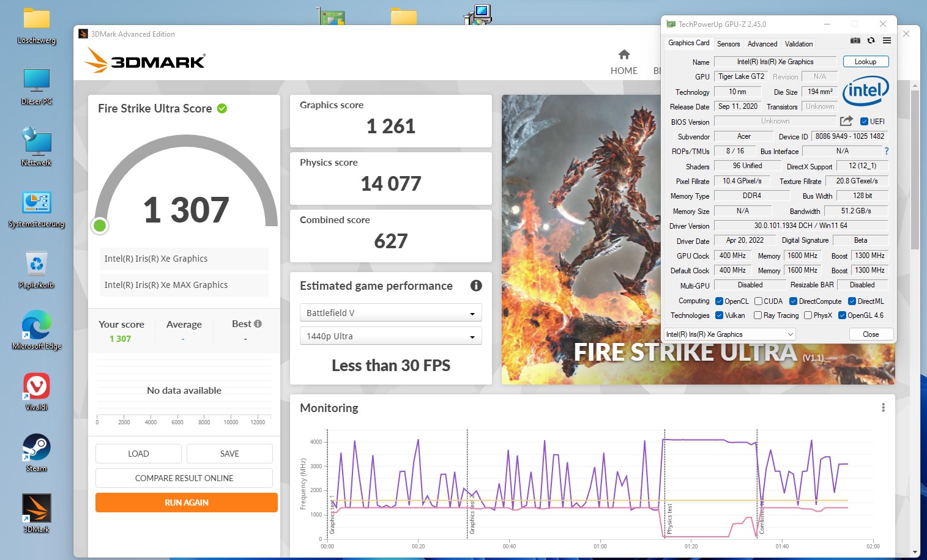Open Systemsteuerung desktop icon
Screen dimensions: 927x560
37,209
